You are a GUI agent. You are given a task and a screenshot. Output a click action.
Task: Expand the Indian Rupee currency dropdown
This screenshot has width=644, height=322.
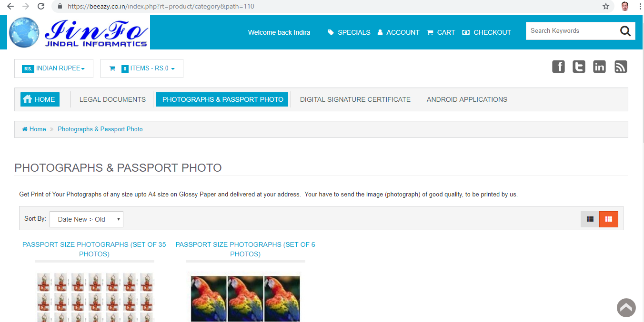coord(54,68)
